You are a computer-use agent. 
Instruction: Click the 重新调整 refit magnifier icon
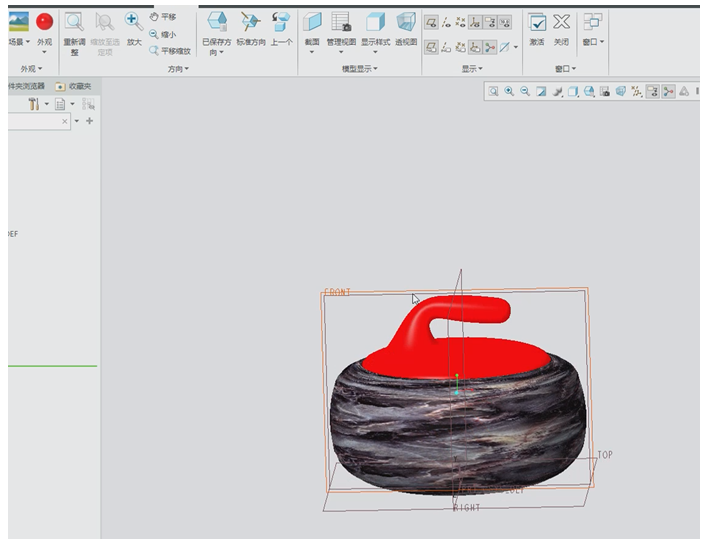click(x=74, y=22)
